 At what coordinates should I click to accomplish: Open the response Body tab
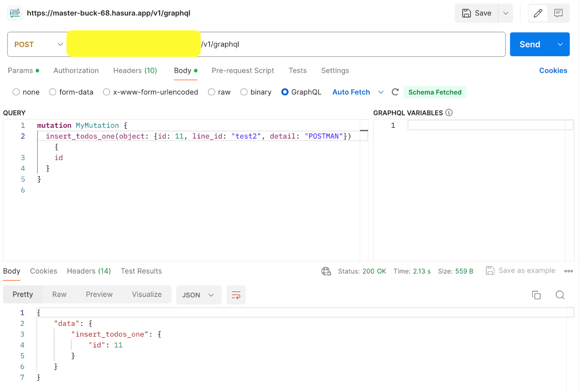(12, 271)
